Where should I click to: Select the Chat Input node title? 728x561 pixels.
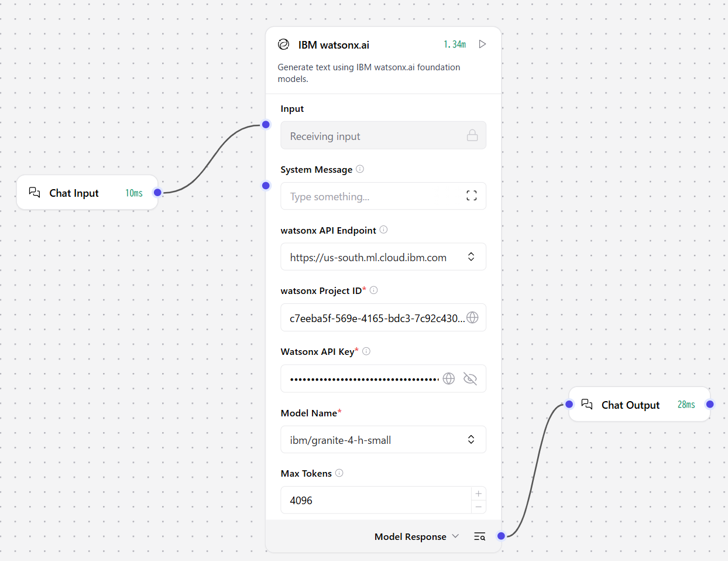point(74,193)
